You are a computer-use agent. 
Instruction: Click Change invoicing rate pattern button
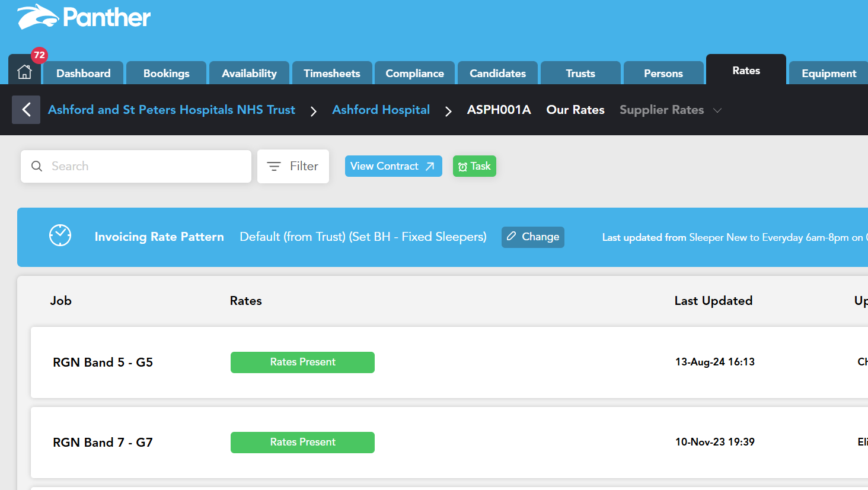(532, 237)
